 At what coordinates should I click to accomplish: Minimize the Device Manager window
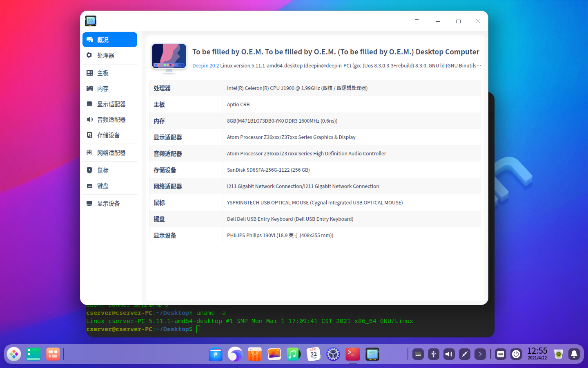438,21
